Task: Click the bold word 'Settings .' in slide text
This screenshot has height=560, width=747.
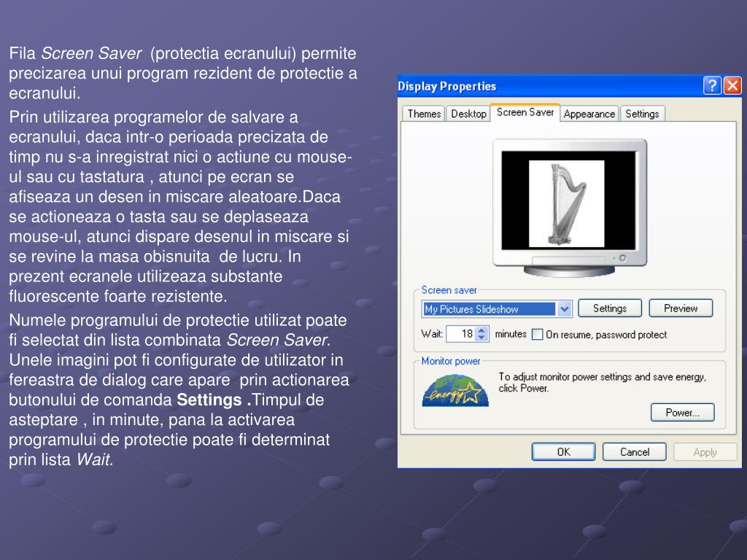Action: (214, 400)
